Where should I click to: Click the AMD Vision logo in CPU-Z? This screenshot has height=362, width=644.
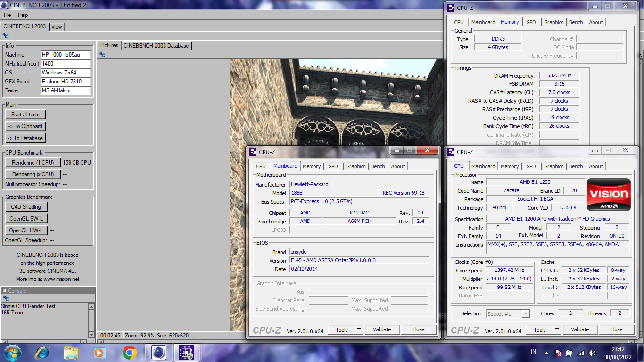click(609, 194)
